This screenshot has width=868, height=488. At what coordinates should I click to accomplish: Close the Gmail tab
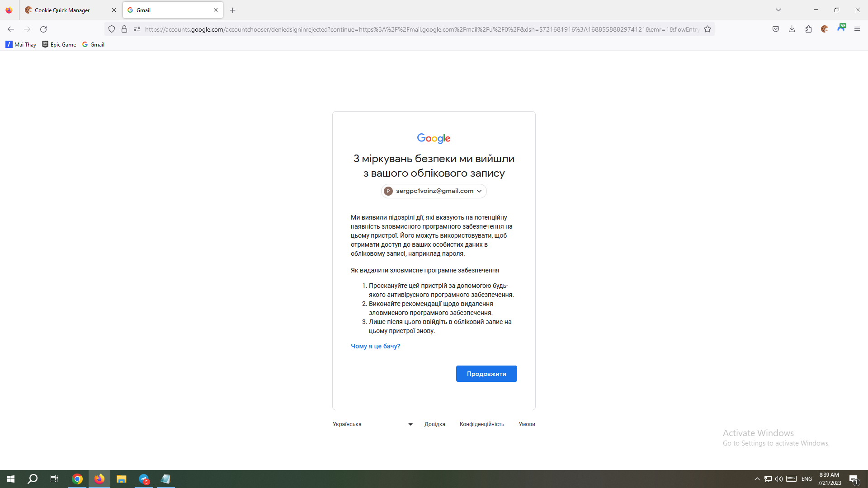point(216,10)
